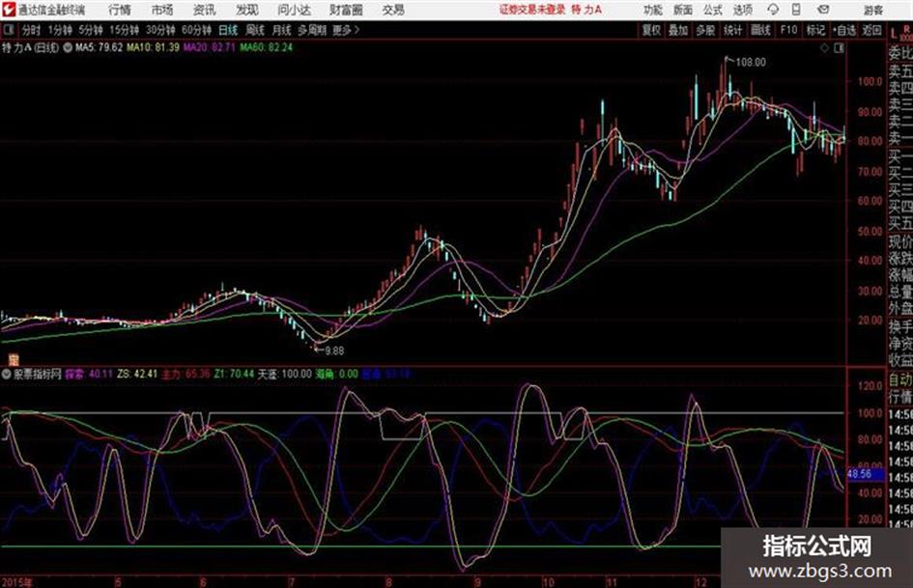Image resolution: width=913 pixels, height=588 pixels.
Task: Click the 证券交易未登录 login link
Action: click(532, 10)
